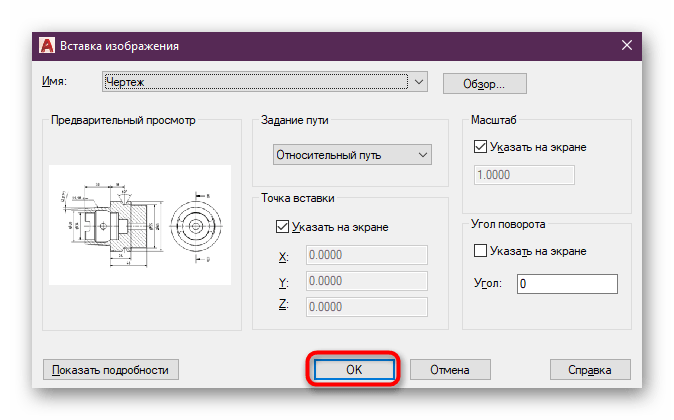Click the Обзор... browse button
The image size is (674, 420).
[x=484, y=83]
